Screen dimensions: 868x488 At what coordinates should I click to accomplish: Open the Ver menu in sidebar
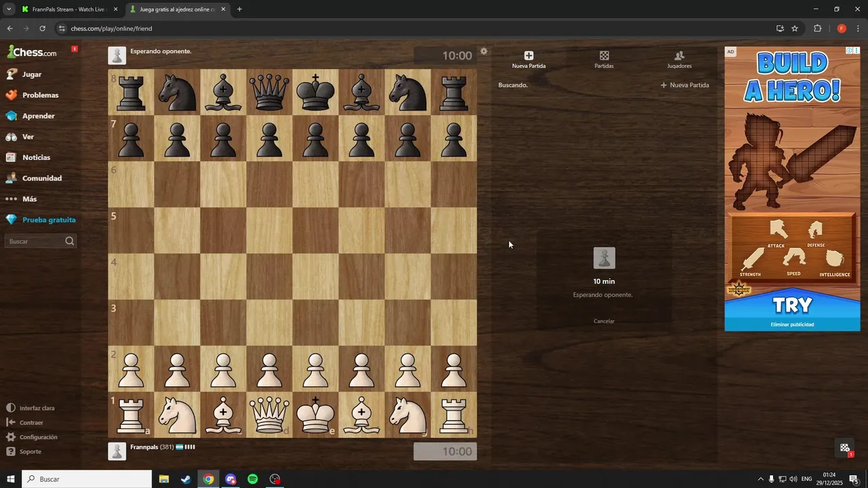28,137
